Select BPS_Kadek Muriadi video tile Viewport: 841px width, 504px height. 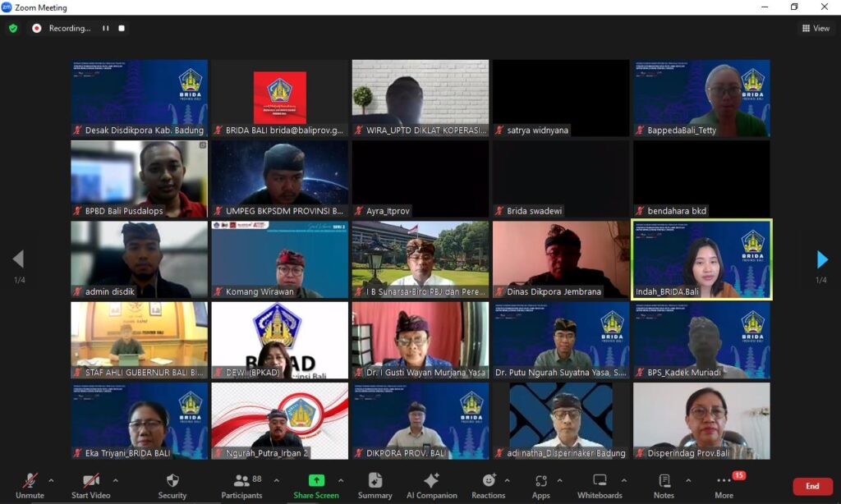pos(701,341)
